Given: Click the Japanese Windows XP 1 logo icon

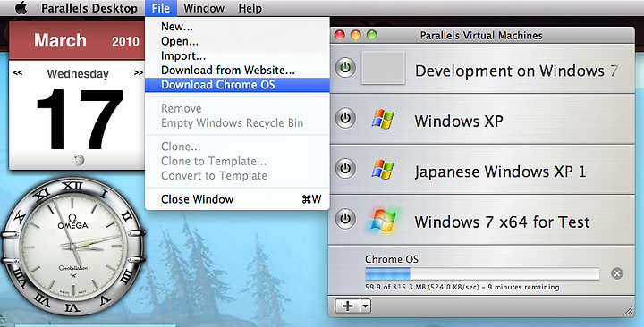Looking at the screenshot, I should (383, 170).
